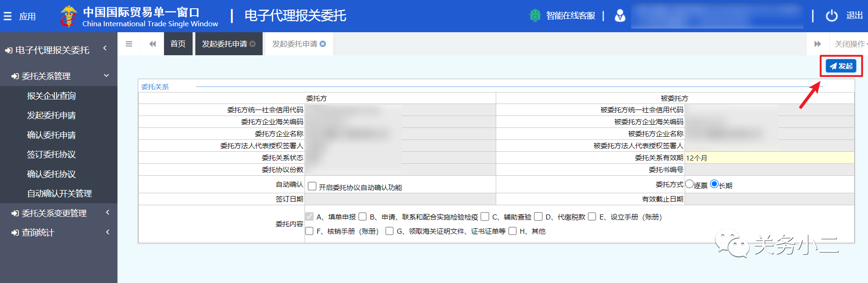The image size is (868, 283).
Task: Click the 委托关系有效期 12个月 field
Action: 769,158
